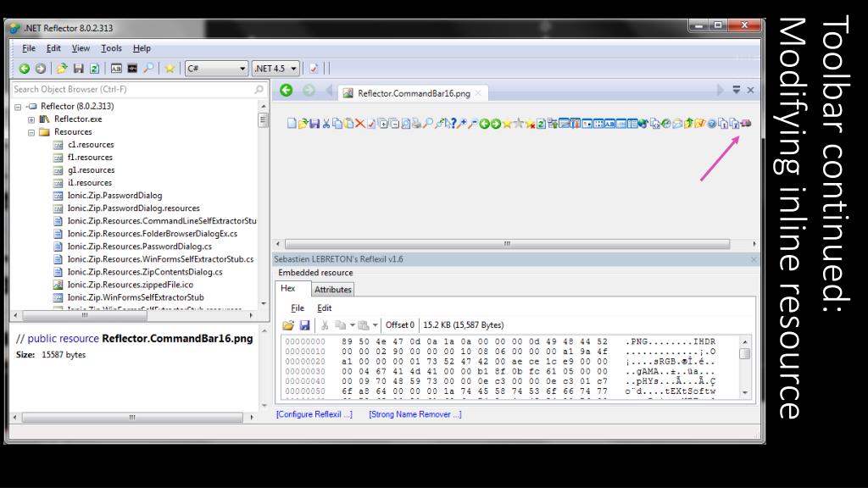Image resolution: width=868 pixels, height=488 pixels.
Task: Click the object browser tree vertical scrollbar
Action: coord(263,203)
